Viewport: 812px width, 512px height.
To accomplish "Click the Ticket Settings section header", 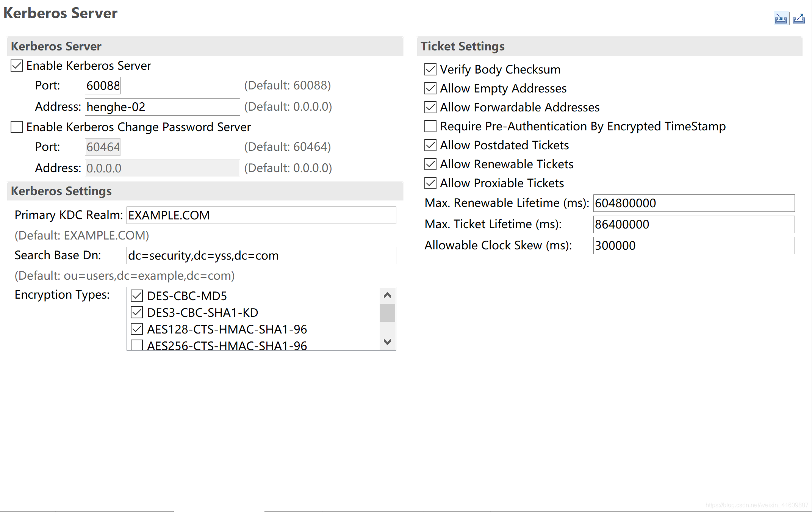I will tap(610, 46).
